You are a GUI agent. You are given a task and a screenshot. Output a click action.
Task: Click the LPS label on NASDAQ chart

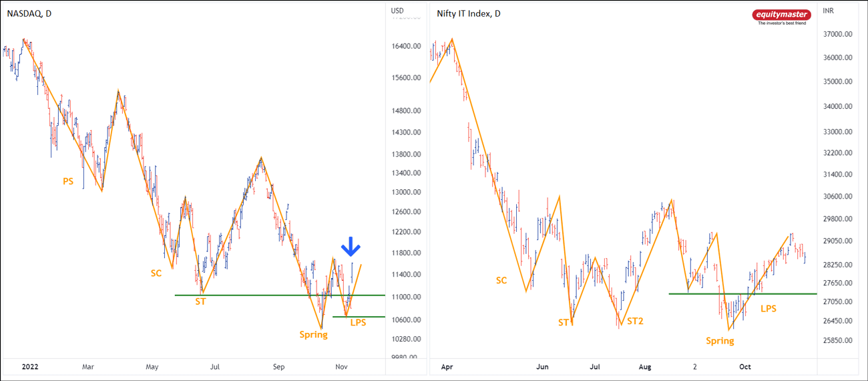click(358, 323)
